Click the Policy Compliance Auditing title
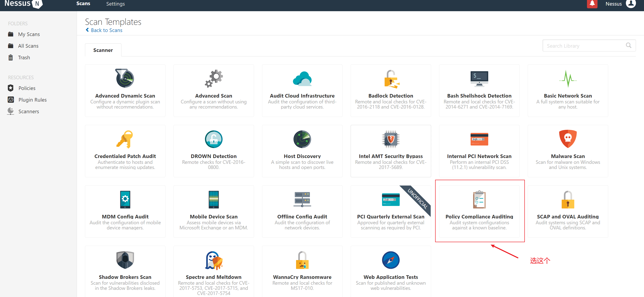 [479, 216]
